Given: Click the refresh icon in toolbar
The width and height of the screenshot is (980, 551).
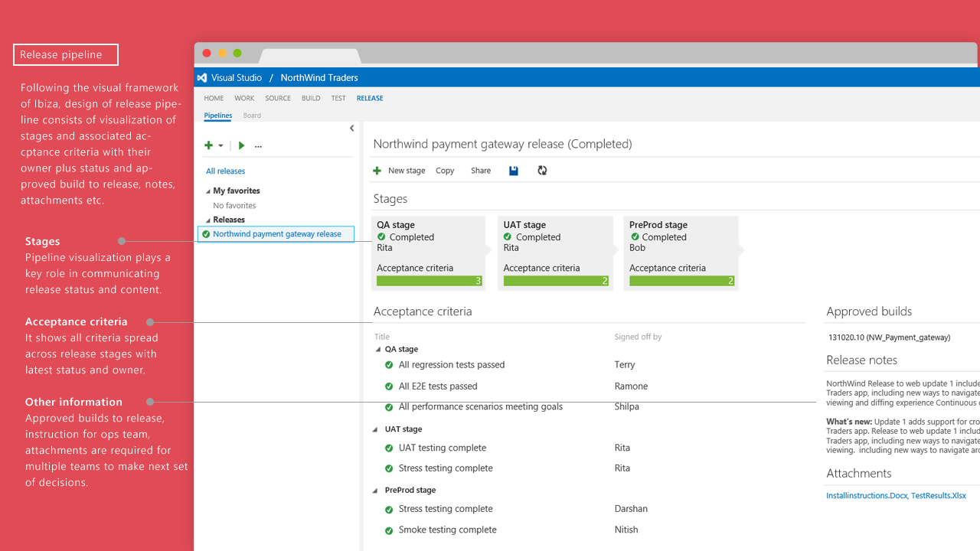Looking at the screenshot, I should pos(542,171).
